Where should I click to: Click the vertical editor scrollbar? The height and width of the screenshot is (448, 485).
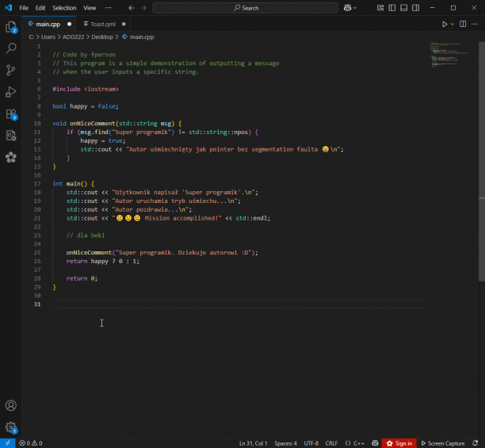click(x=482, y=161)
